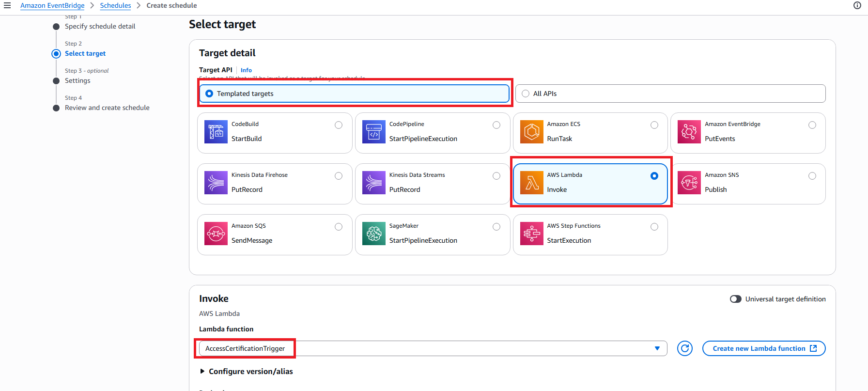Screen dimensions: 868x391
Task: Click the Amazon ECS service icon
Action: (x=532, y=132)
